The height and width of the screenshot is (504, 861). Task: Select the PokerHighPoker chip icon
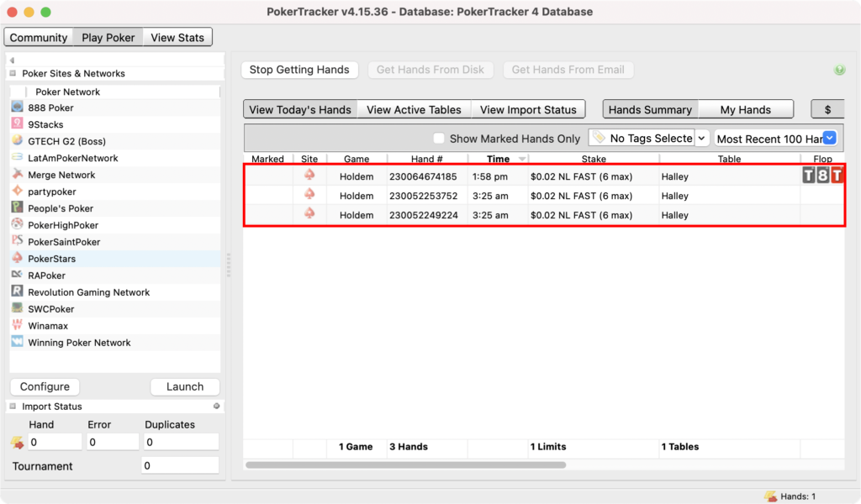click(x=17, y=224)
